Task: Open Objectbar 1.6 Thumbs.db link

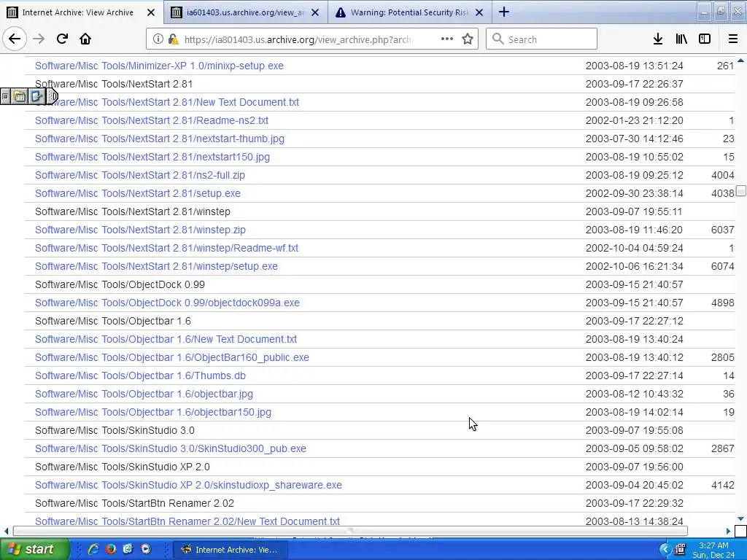Action: [140, 376]
